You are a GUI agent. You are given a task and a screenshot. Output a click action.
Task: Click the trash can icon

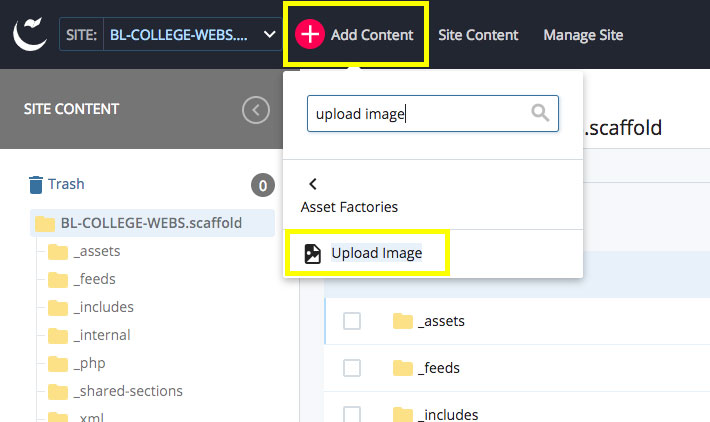click(36, 185)
